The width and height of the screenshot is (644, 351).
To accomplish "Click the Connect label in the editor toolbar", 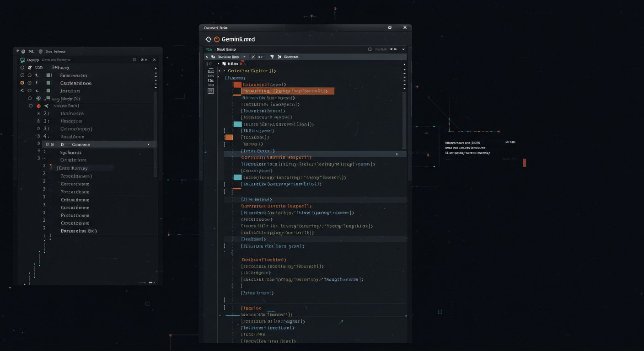I will [291, 57].
